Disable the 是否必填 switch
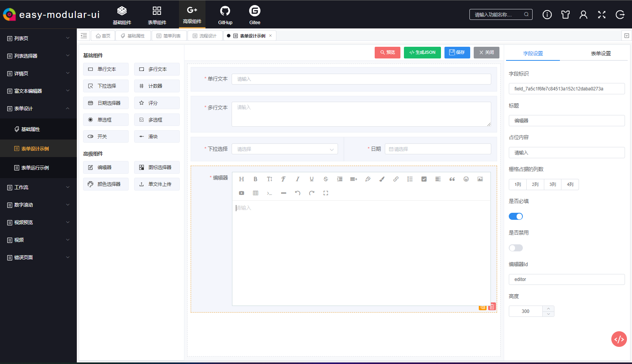Screen dimensions: 632x364 [515, 216]
